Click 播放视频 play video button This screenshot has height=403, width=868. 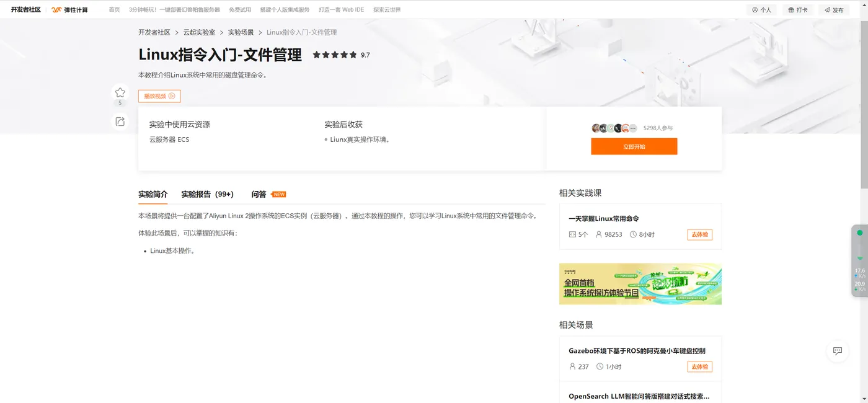(159, 96)
